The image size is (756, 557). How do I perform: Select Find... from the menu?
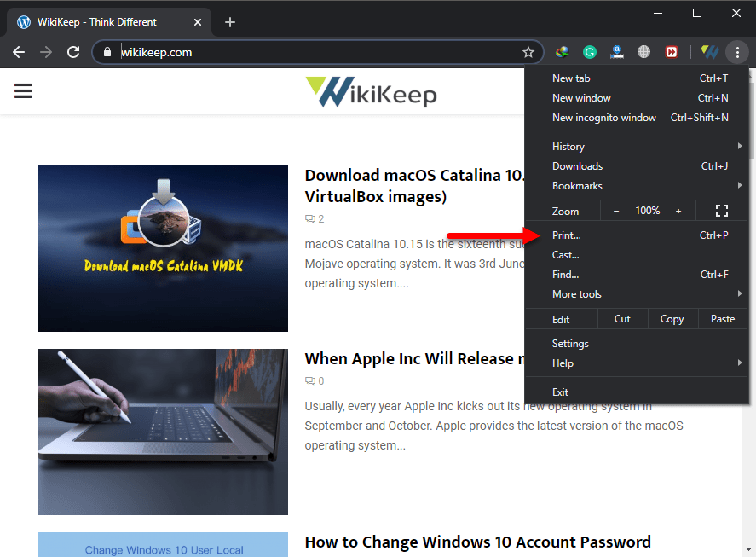coord(637,275)
